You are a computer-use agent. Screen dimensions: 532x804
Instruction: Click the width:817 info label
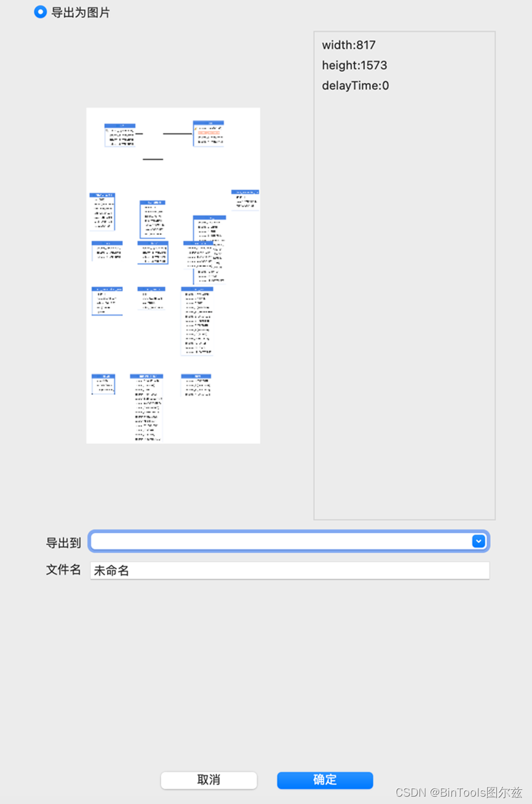[x=349, y=45]
